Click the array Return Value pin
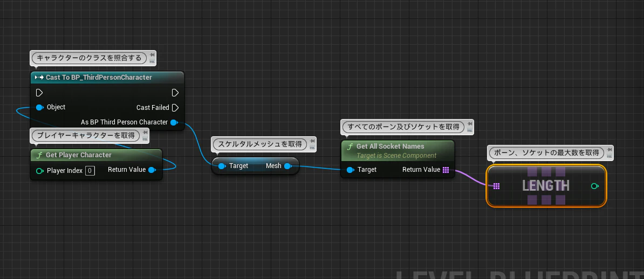Image resolution: width=644 pixels, height=279 pixels. coord(446,170)
